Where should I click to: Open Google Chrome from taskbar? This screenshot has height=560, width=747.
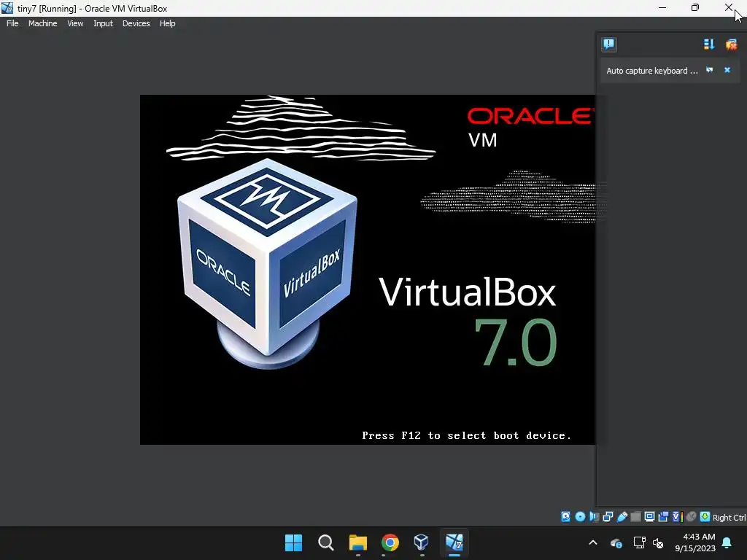(x=390, y=542)
